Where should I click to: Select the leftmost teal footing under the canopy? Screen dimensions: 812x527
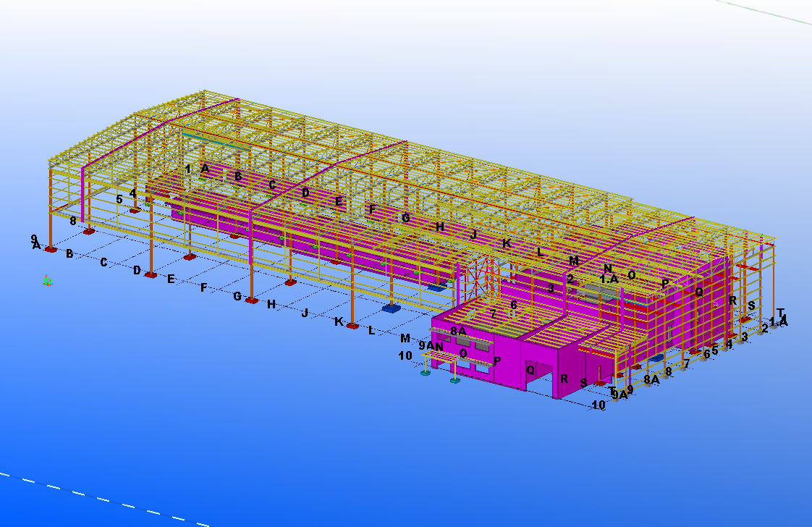[425, 374]
